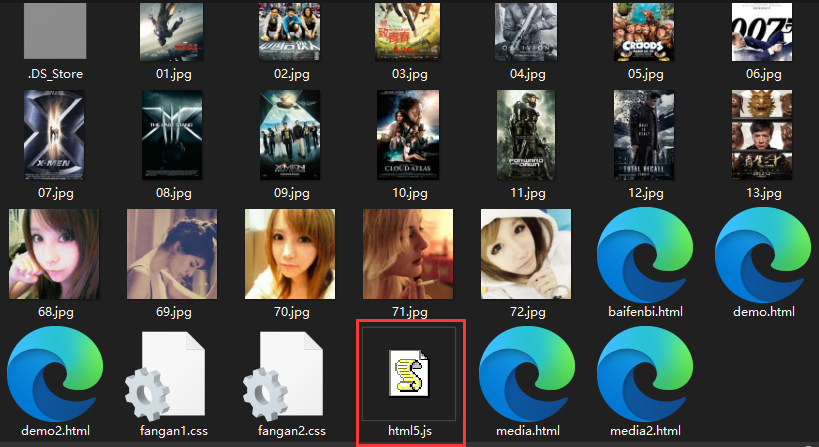Click the '10.jpg' file name
Viewport: 819px width, 447px height.
point(410,193)
